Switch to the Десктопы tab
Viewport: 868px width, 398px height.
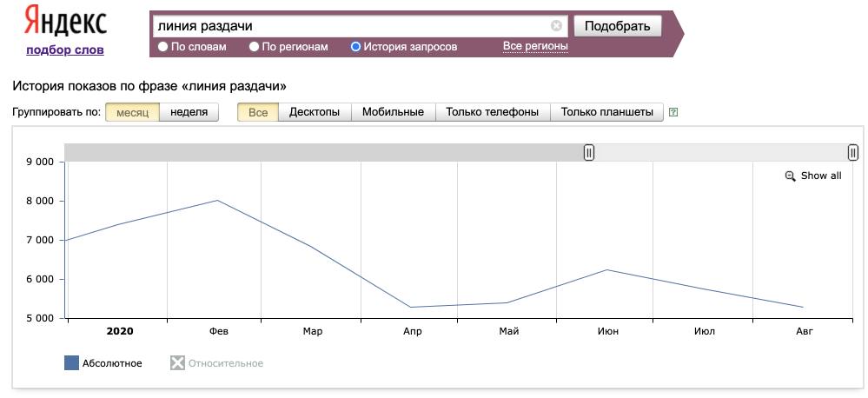[315, 112]
